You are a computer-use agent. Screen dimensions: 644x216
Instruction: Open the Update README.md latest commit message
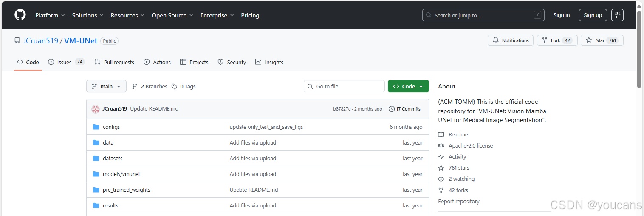pos(154,109)
